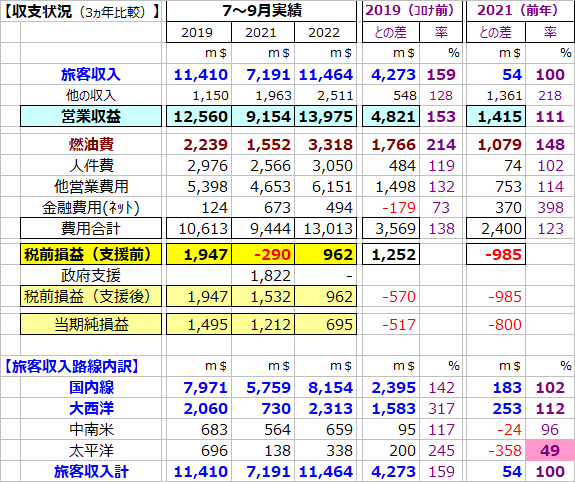Click the 1,495 cell
The height and width of the screenshot is (482, 575).
point(199,324)
